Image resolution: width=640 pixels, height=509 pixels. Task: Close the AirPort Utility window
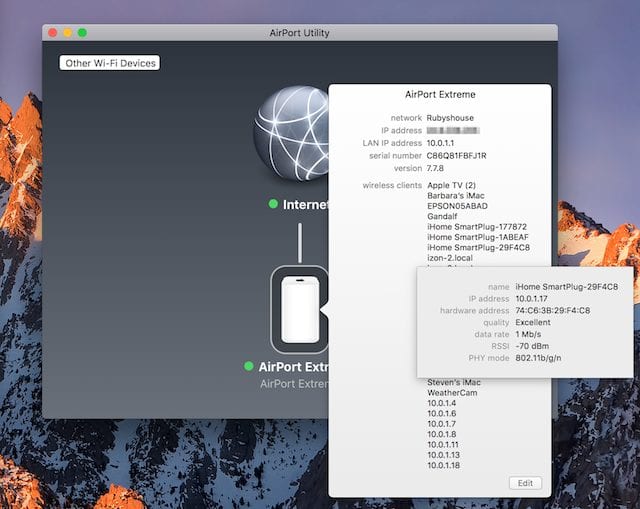53,33
